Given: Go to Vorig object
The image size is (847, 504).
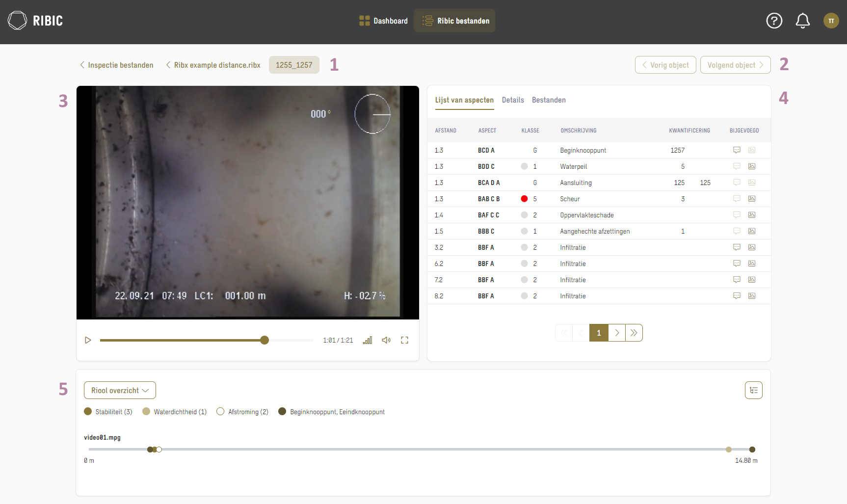Looking at the screenshot, I should coord(665,65).
